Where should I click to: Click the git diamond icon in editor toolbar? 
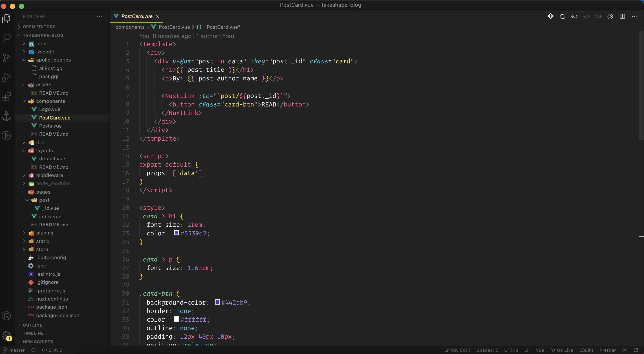pyautogui.click(x=550, y=16)
